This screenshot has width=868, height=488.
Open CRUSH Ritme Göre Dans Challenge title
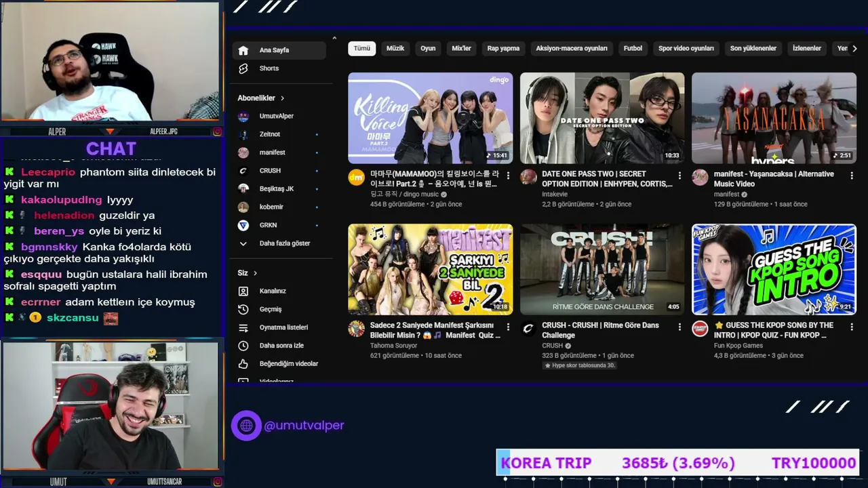pyautogui.click(x=600, y=330)
